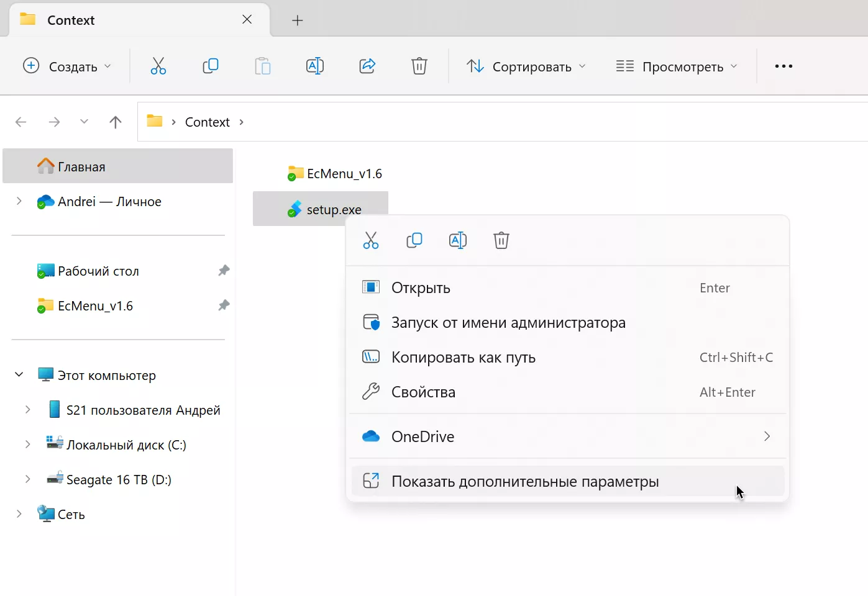
Task: Choose Копировать как путь
Action: [568, 357]
